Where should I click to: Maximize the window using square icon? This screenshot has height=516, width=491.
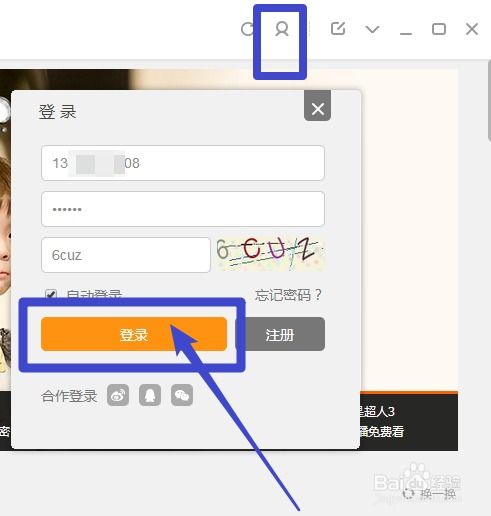[439, 29]
